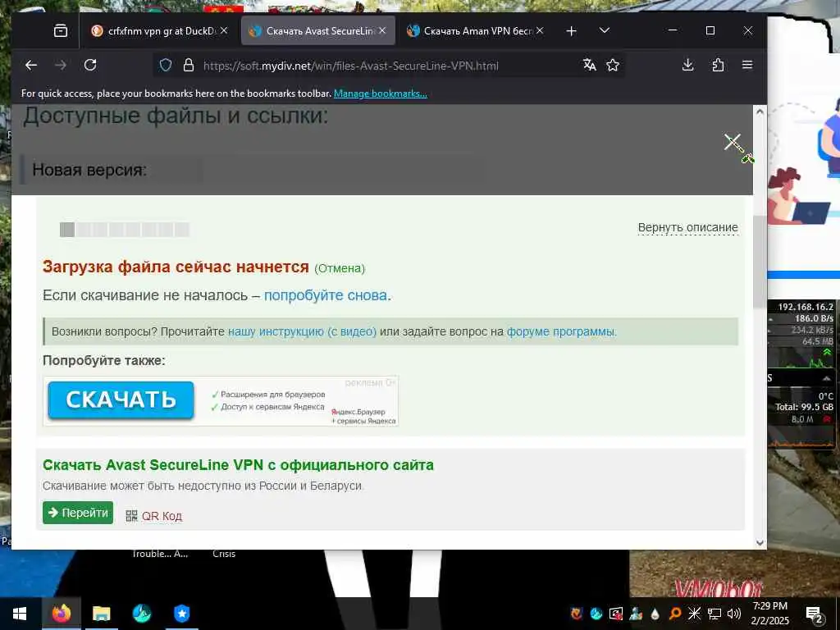
Task: Click the download progress bar
Action: [x=125, y=230]
